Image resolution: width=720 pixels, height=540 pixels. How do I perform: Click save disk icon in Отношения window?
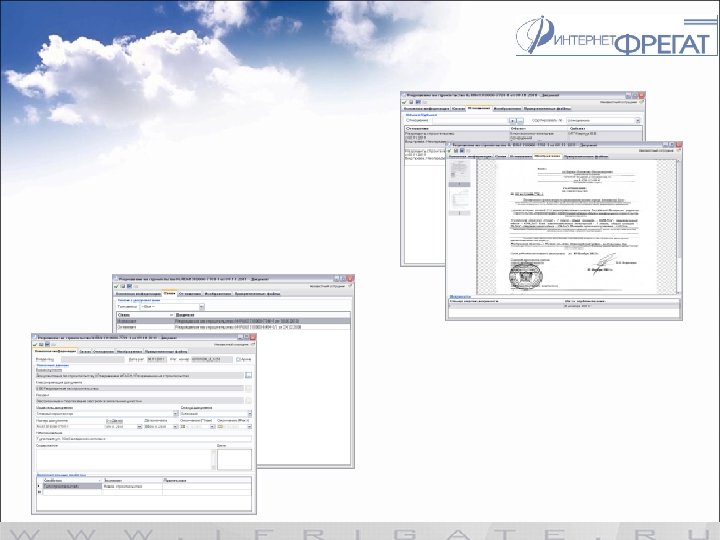(411, 102)
